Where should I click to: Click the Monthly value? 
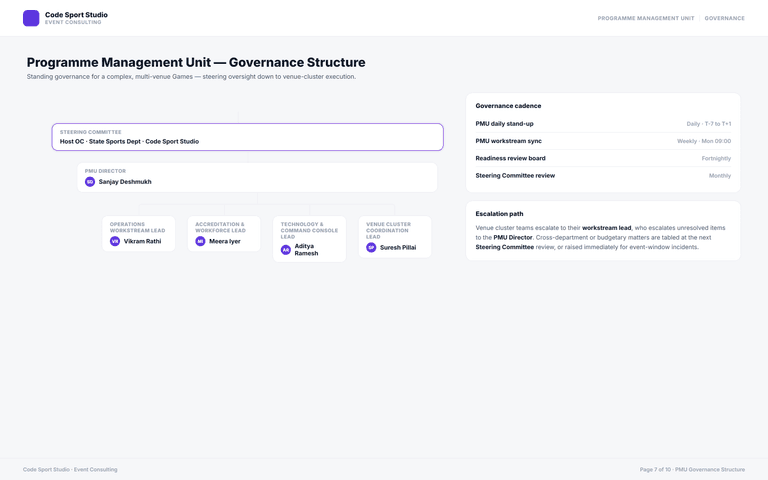[x=720, y=175]
